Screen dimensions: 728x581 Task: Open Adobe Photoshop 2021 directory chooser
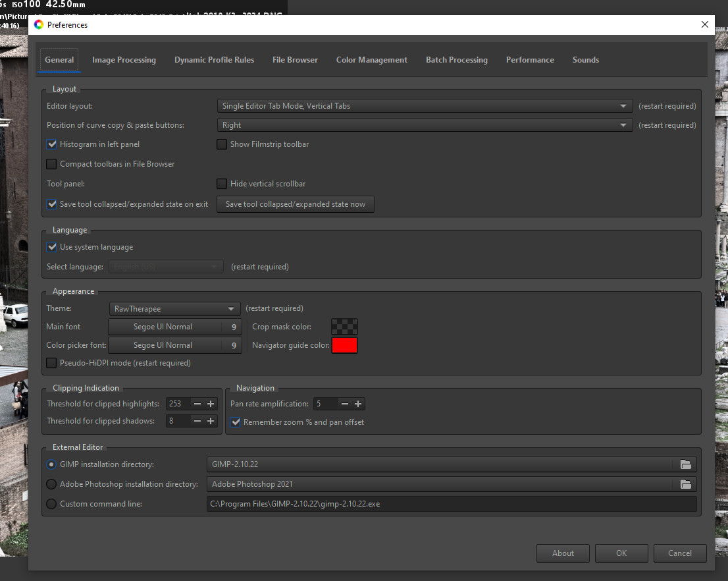(x=452, y=484)
